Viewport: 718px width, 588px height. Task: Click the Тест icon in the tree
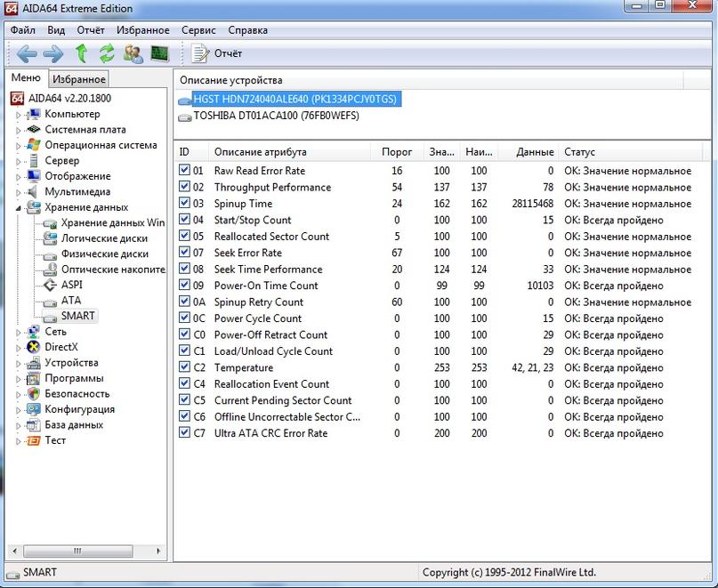(34, 440)
